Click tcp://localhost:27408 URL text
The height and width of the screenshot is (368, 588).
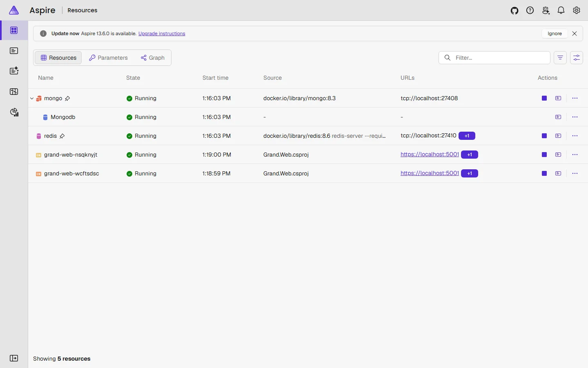(x=429, y=98)
